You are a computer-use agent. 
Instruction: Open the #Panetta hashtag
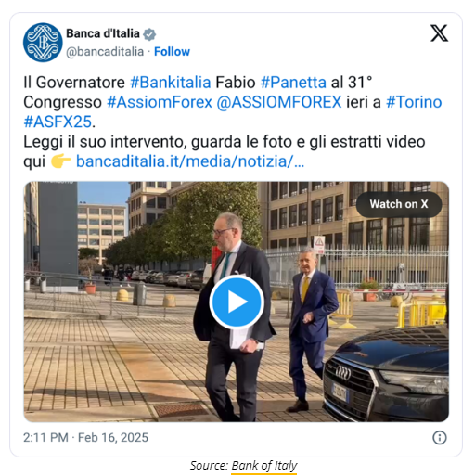pos(293,83)
